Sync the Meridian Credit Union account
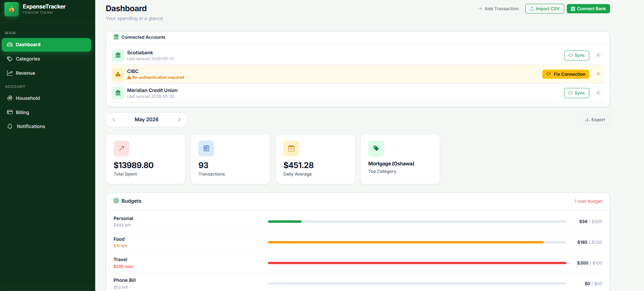 (577, 93)
